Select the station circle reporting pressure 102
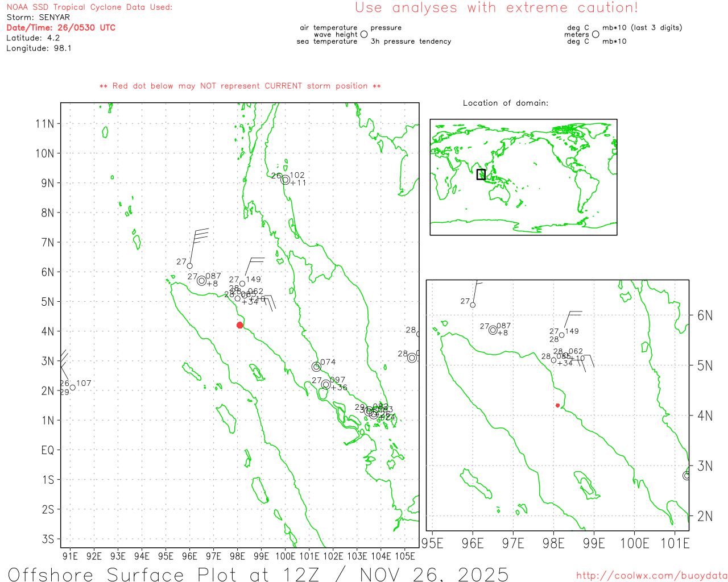The width and height of the screenshot is (728, 582). click(x=286, y=180)
